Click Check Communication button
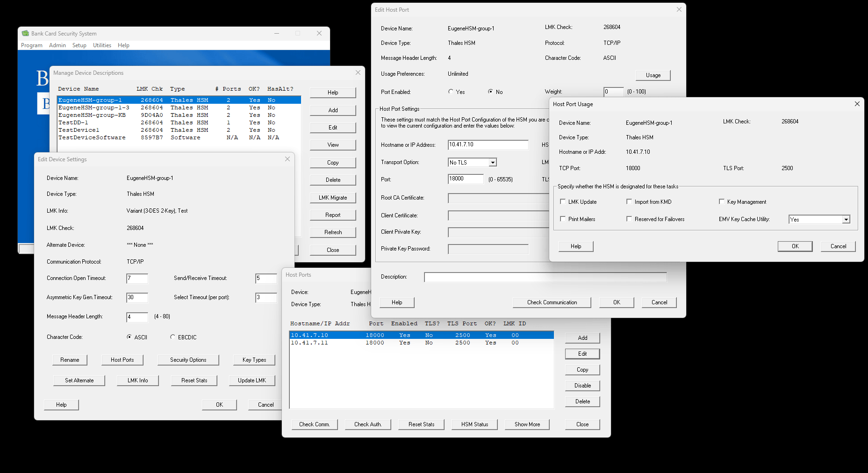868x473 pixels. 552,302
